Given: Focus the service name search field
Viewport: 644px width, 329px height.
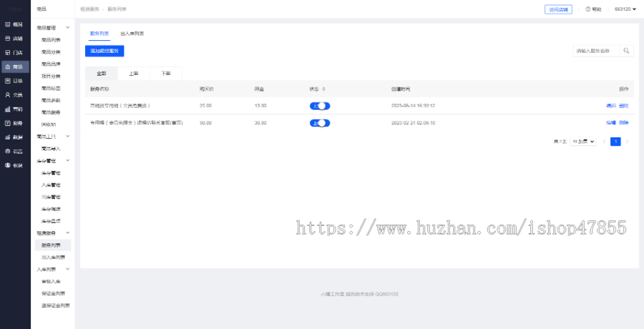Looking at the screenshot, I should click(x=596, y=51).
